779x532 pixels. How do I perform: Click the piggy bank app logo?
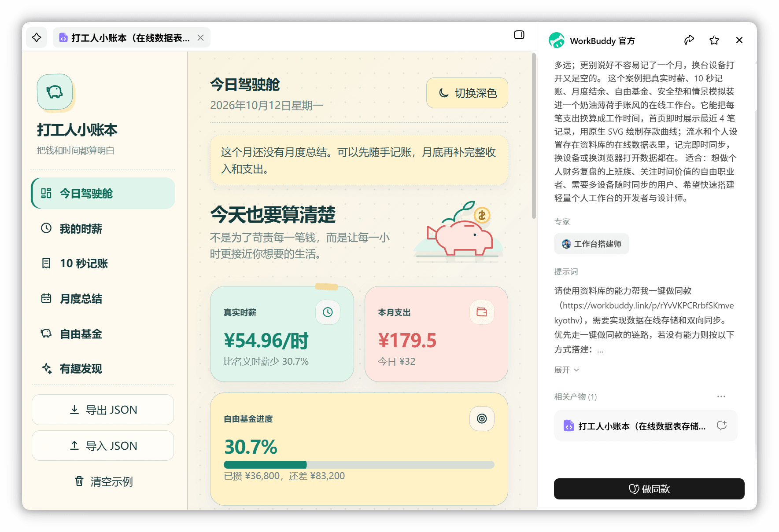[x=55, y=92]
